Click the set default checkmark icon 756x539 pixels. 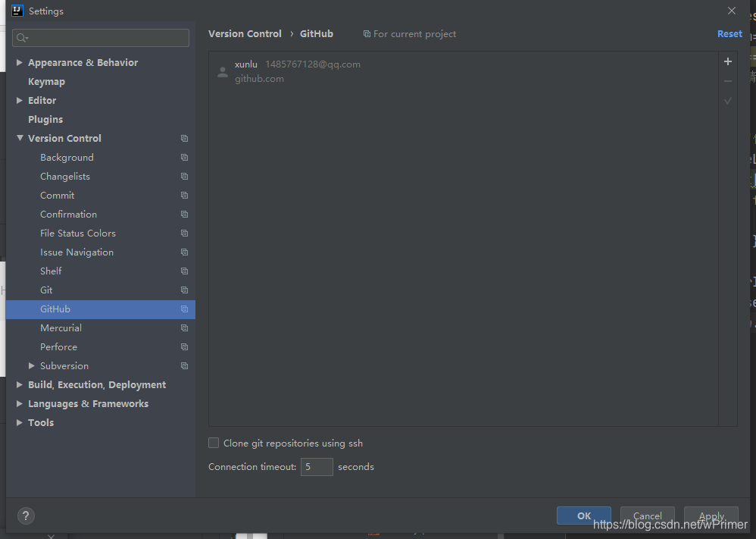tap(727, 101)
